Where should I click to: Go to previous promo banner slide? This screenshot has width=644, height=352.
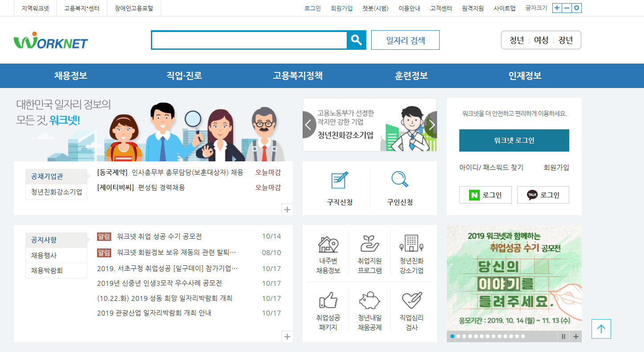(308, 125)
